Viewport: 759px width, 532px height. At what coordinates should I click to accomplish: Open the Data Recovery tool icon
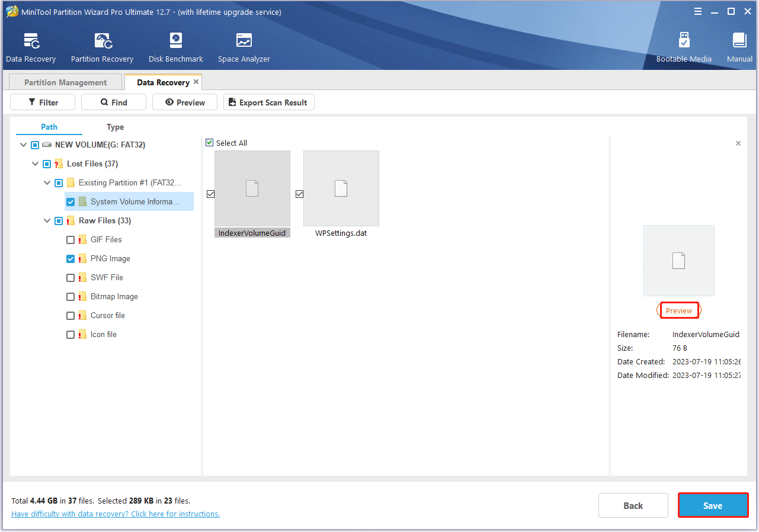click(x=31, y=40)
